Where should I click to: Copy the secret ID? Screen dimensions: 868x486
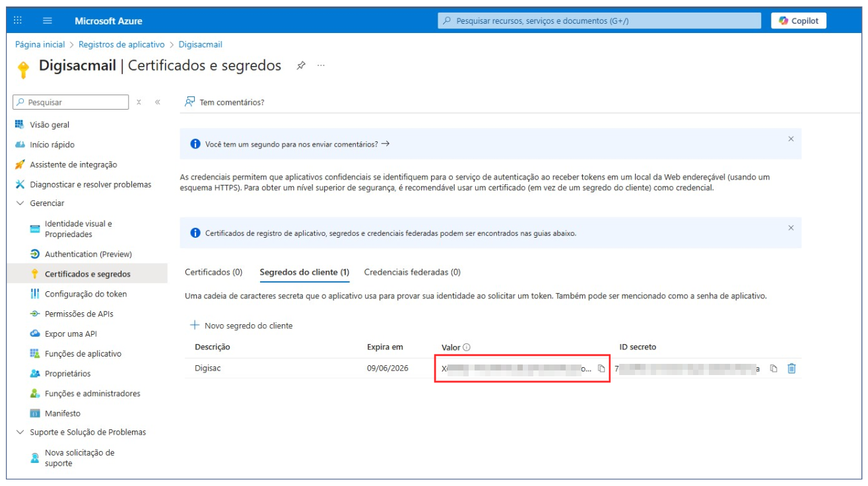[774, 368]
